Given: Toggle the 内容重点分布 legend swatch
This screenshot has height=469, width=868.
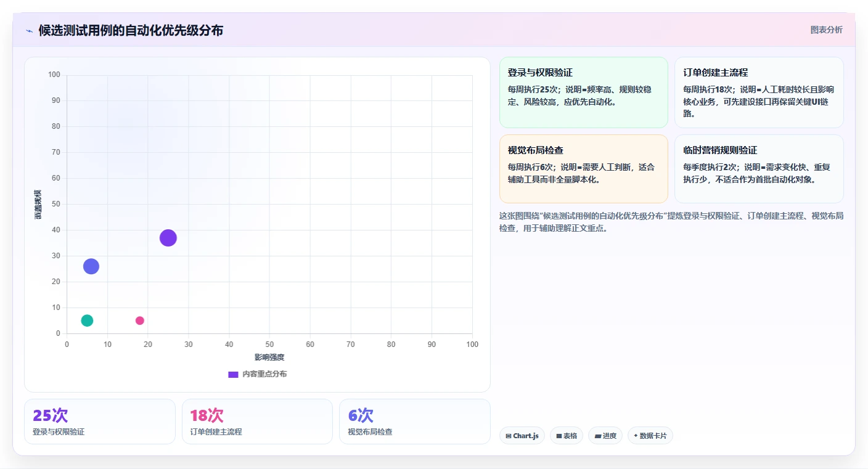Looking at the screenshot, I should [233, 374].
